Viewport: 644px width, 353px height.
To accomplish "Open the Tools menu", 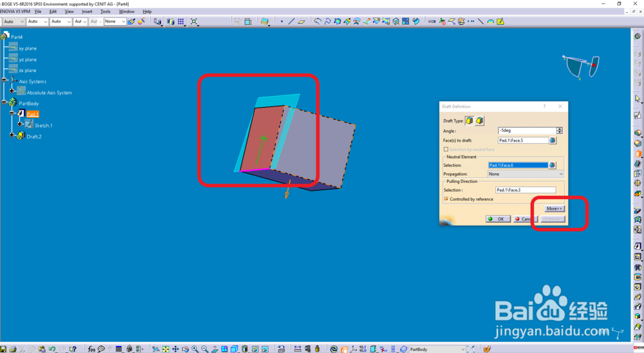I will tap(106, 12).
